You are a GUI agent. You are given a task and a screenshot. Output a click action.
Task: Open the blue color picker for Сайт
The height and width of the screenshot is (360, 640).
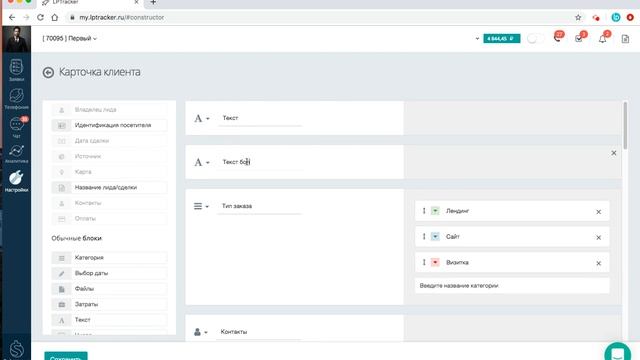(435, 237)
